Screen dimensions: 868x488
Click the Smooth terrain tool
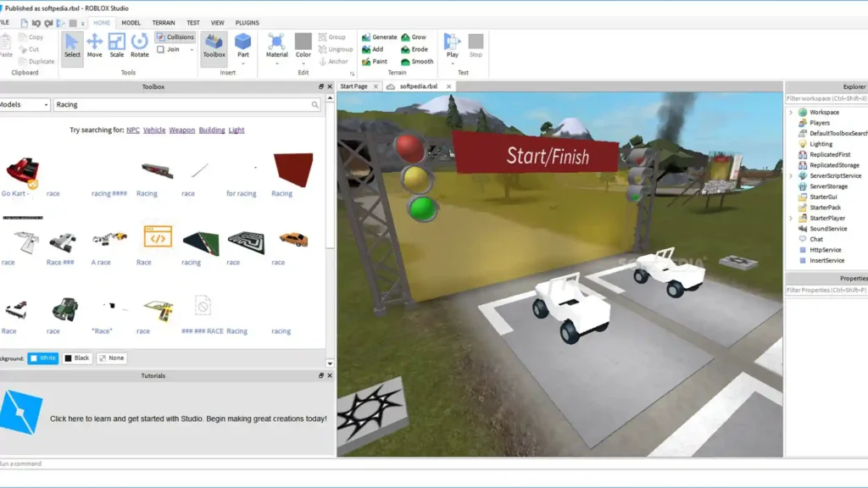pyautogui.click(x=417, y=61)
